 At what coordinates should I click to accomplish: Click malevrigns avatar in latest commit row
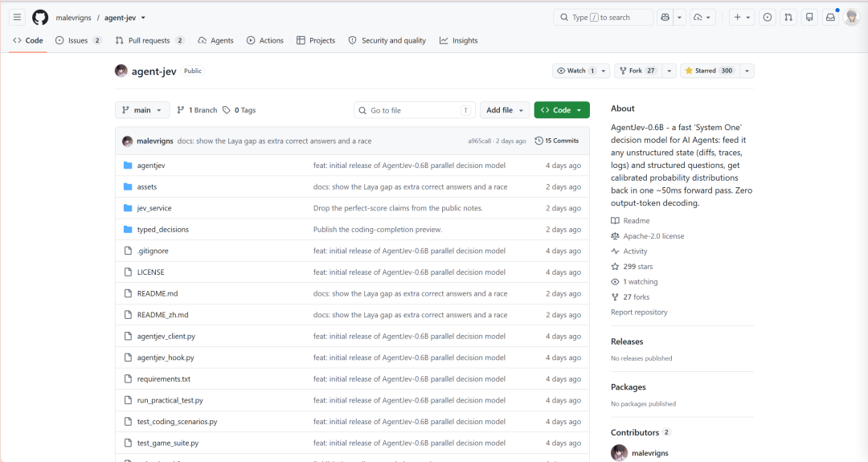coord(127,141)
